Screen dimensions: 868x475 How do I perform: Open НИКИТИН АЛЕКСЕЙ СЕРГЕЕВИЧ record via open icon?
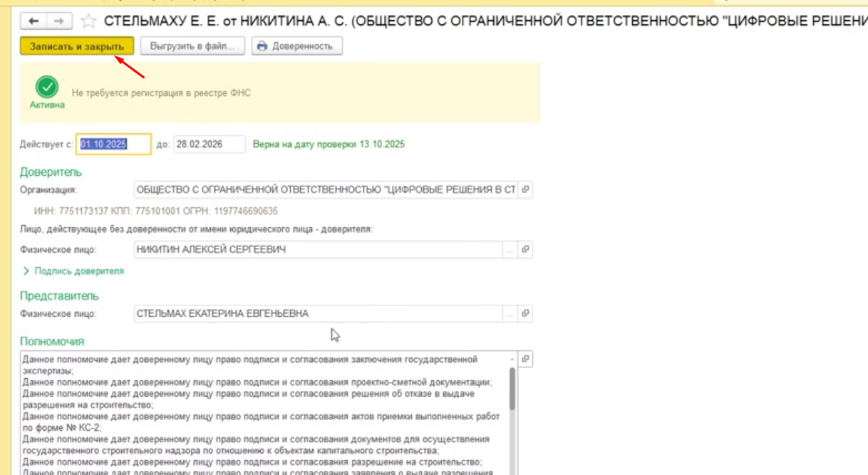tap(526, 250)
